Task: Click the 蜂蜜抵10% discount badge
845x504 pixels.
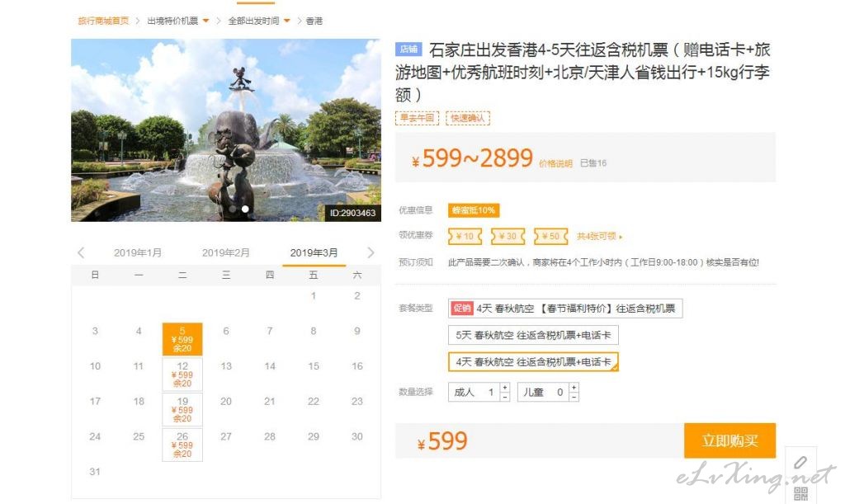Action: [x=474, y=210]
